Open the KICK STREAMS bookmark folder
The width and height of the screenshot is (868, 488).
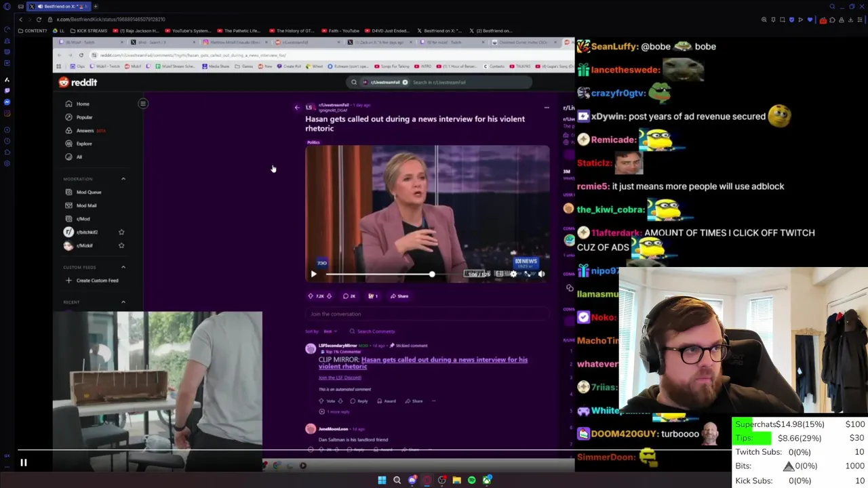88,30
